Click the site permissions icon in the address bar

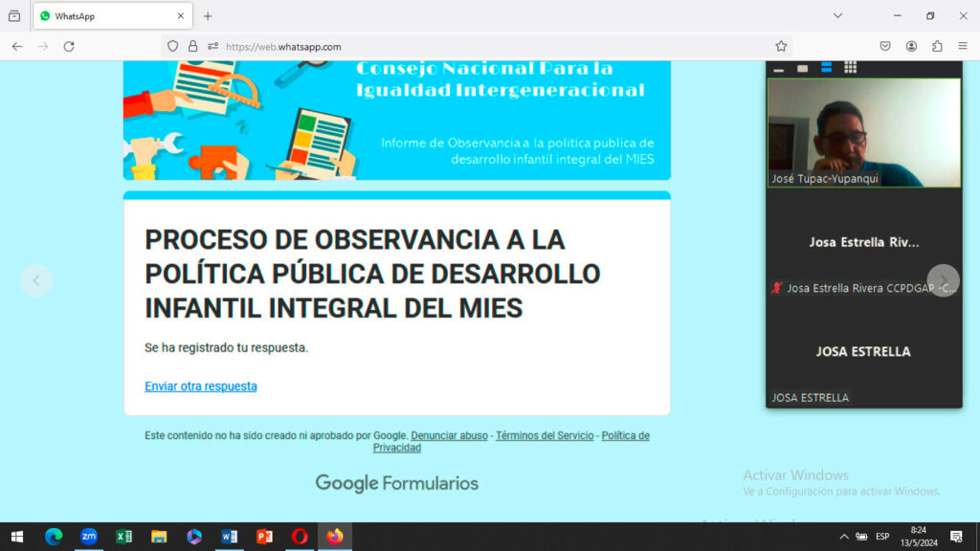click(x=212, y=46)
